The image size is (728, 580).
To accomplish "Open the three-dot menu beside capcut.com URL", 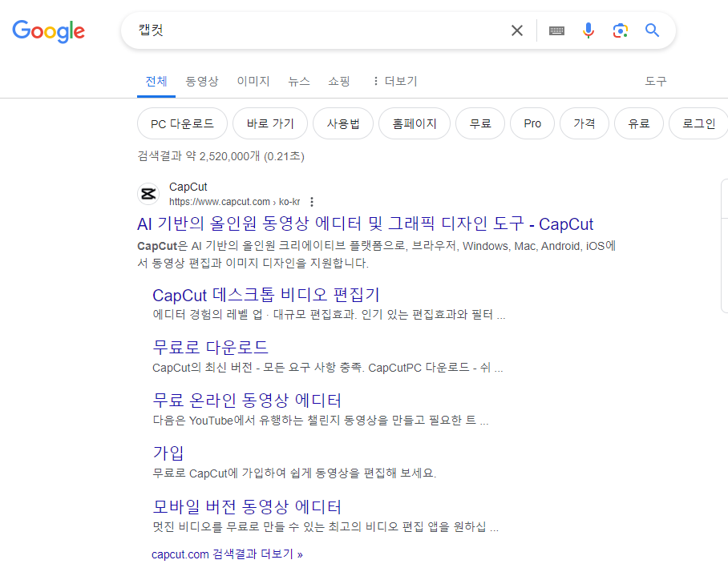I will [312, 202].
